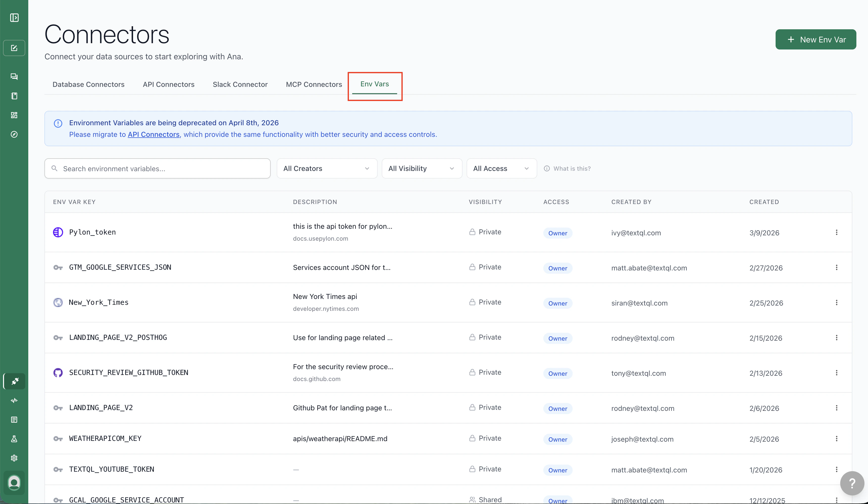Screen dimensions: 868x504
Task: Click the Pylon_token logo icon
Action: coord(58,232)
